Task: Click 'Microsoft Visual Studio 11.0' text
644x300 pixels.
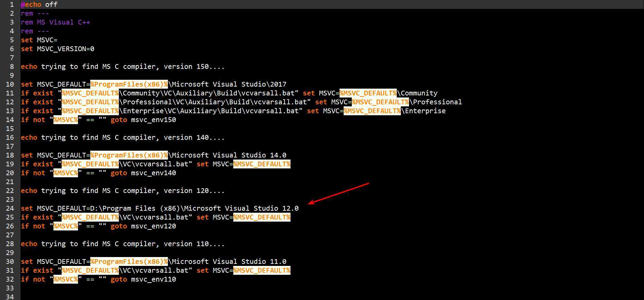Action: 229,261
